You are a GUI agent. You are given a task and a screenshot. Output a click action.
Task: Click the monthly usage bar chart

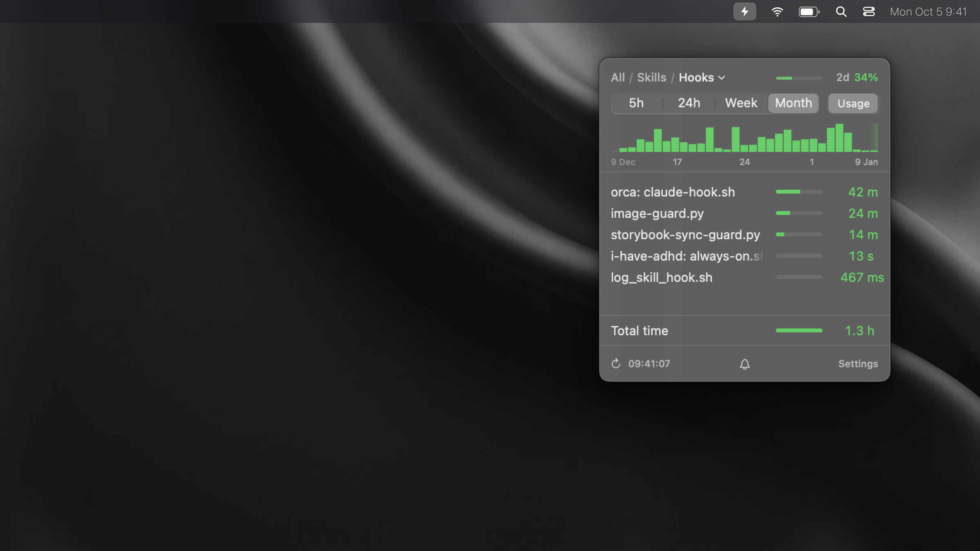coord(744,138)
